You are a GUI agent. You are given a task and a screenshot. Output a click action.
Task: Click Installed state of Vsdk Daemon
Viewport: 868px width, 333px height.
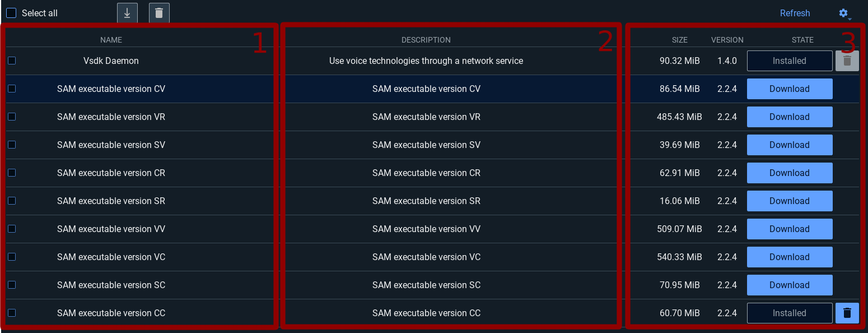(x=789, y=61)
